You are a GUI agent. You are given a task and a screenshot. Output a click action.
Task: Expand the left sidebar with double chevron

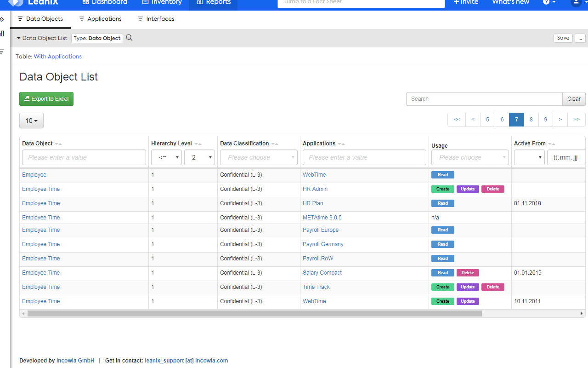2,19
